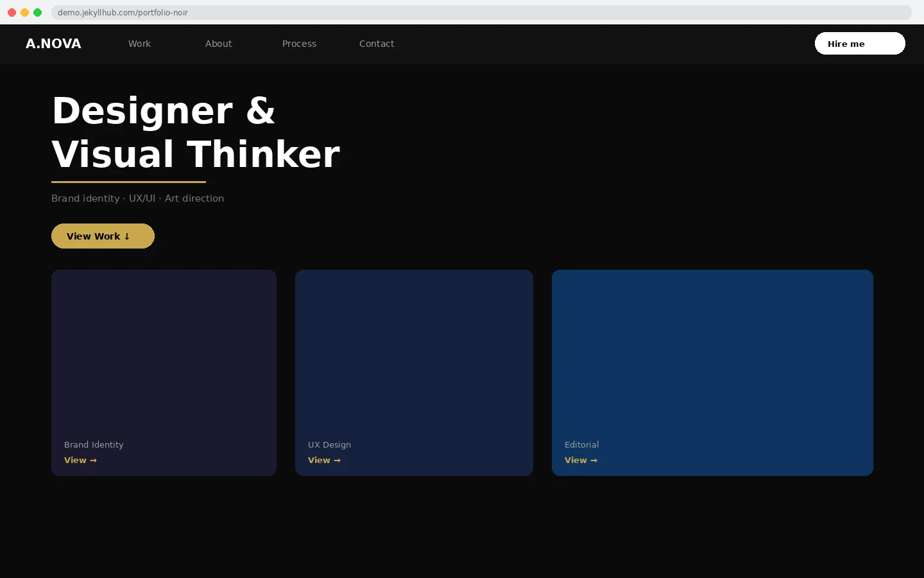Image resolution: width=924 pixels, height=578 pixels.
Task: Click the View Work button
Action: 103,236
